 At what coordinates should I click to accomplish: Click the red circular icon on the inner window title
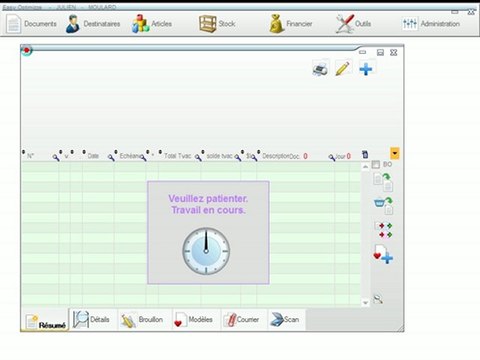tap(26, 50)
